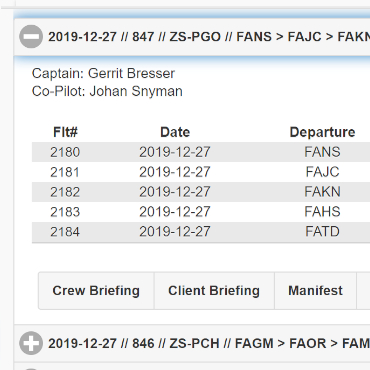
Task: Select flight 2182 row
Action: [x=201, y=192]
